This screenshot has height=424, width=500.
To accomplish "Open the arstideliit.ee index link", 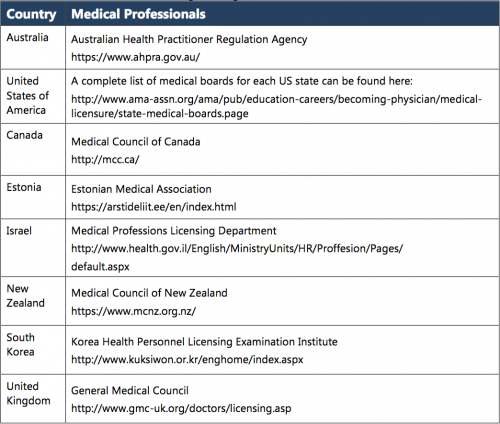I will click(x=154, y=207).
